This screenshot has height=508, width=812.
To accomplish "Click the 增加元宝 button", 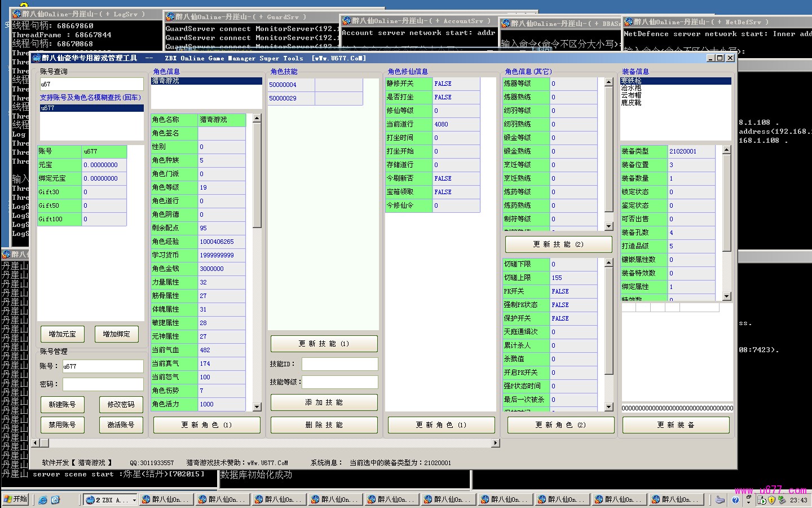I will (62, 334).
